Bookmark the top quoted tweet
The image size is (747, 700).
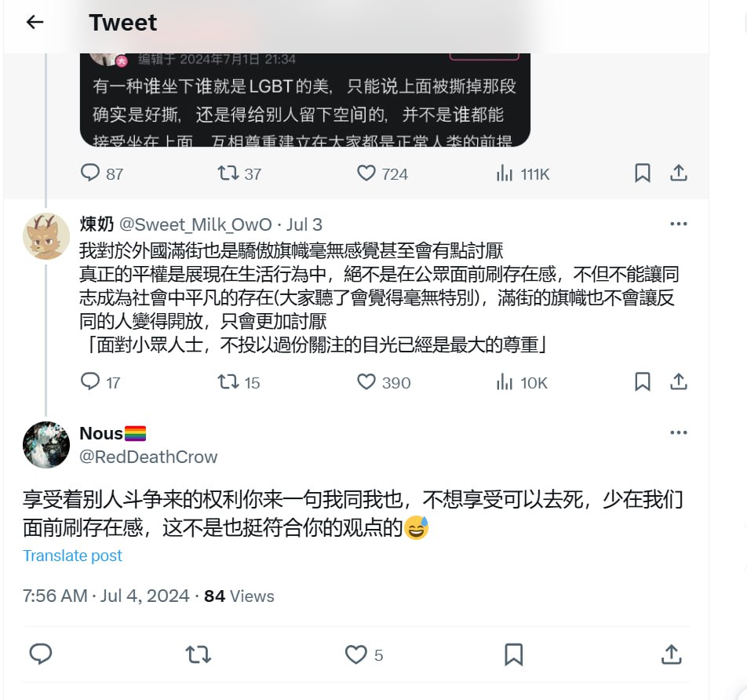click(x=642, y=173)
